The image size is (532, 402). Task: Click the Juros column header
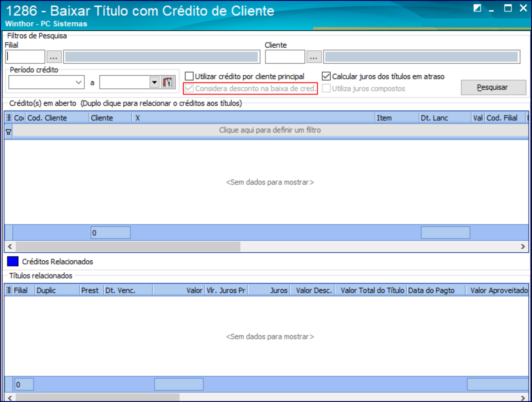pos(269,291)
